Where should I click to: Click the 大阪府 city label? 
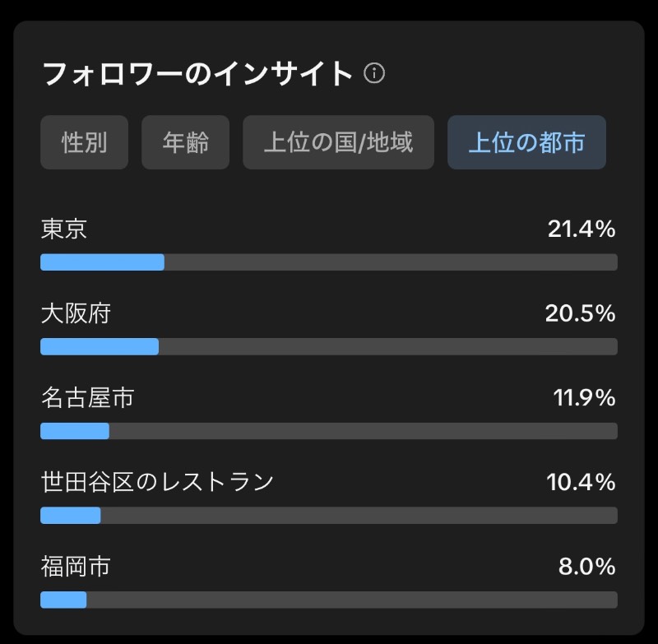click(x=76, y=313)
